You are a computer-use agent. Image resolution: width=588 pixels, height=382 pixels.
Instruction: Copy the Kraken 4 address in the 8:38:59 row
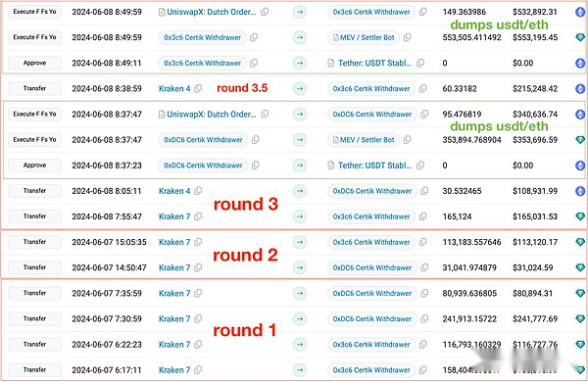coord(198,88)
